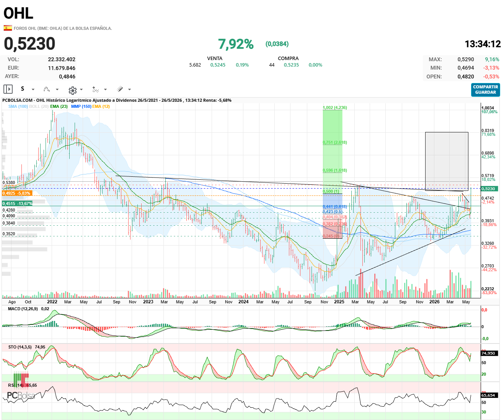Select the S timeframe button

[x=23, y=89]
